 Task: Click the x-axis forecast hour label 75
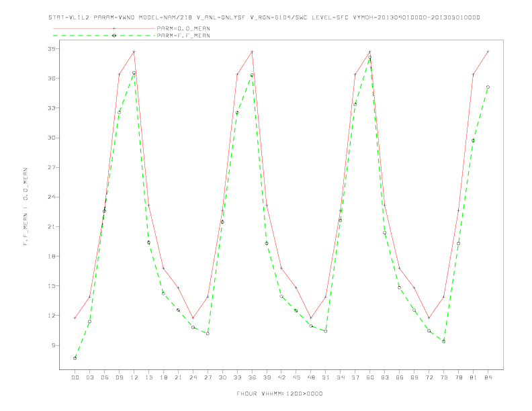pyautogui.click(x=444, y=377)
